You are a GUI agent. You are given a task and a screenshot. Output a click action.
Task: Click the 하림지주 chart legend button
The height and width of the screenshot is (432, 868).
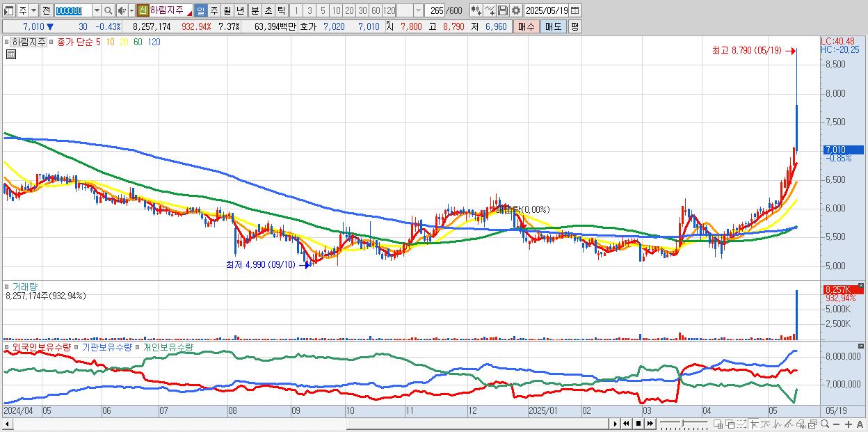coord(29,42)
